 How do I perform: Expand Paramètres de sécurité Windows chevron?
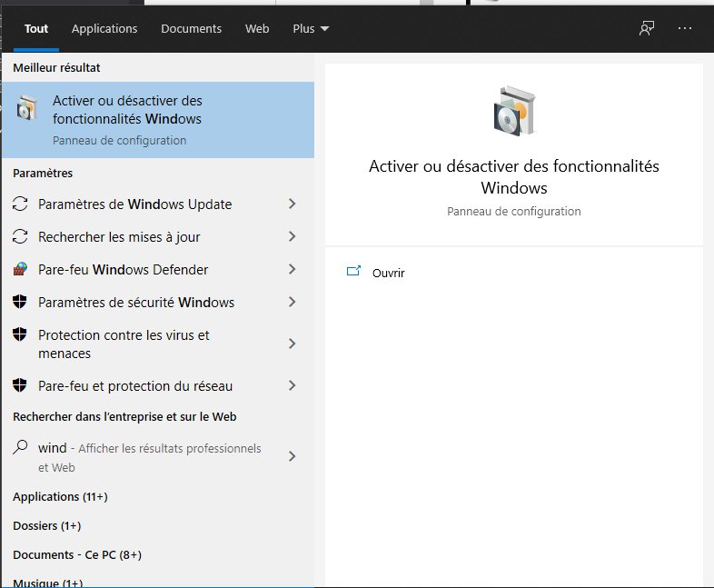tap(293, 302)
